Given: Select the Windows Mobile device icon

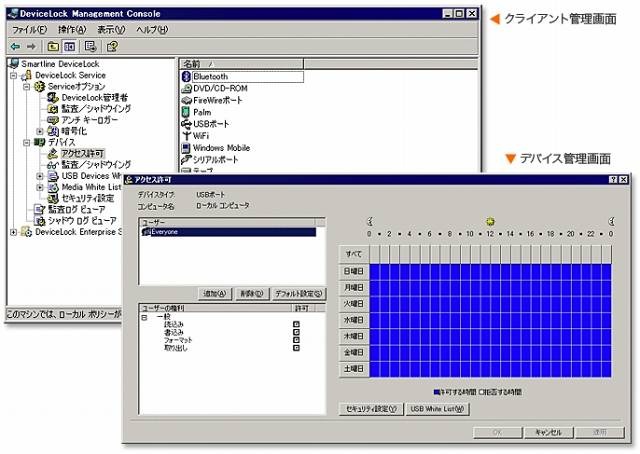Looking at the screenshot, I should (186, 148).
